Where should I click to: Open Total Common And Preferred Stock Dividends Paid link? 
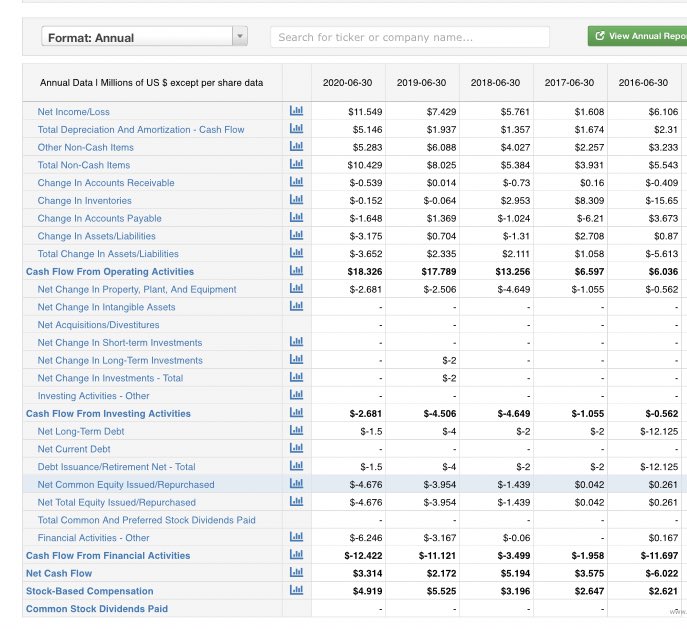pos(146,520)
